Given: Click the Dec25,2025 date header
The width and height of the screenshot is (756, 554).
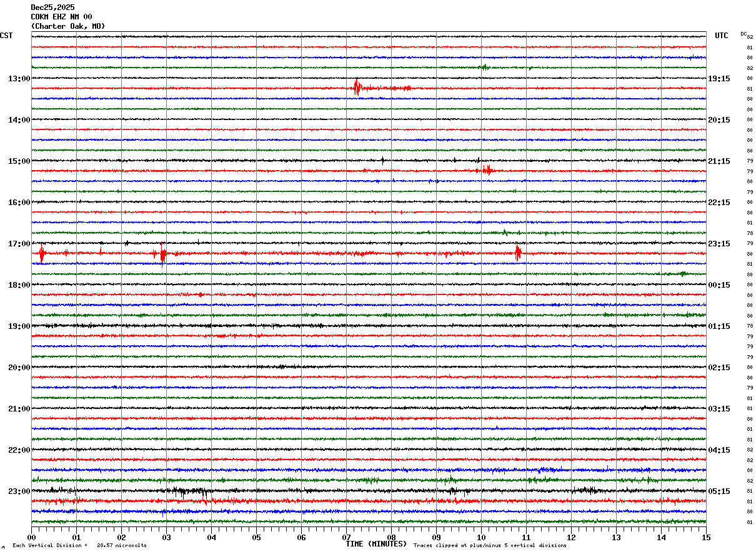Looking at the screenshot, I should click(52, 8).
